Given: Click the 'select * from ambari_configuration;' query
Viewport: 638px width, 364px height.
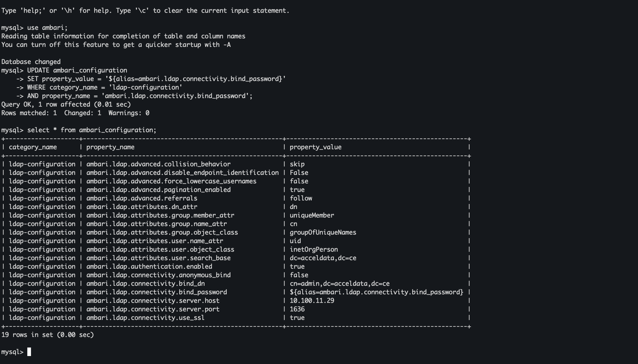Looking at the screenshot, I should (91, 130).
